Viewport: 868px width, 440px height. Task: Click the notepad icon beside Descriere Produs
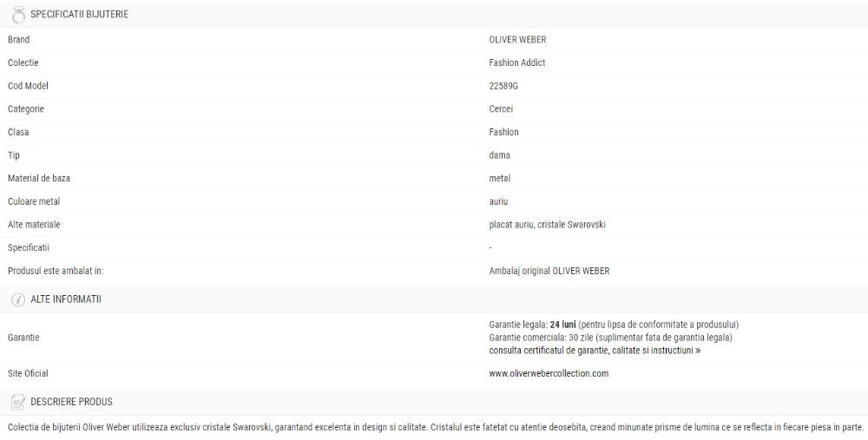18,402
